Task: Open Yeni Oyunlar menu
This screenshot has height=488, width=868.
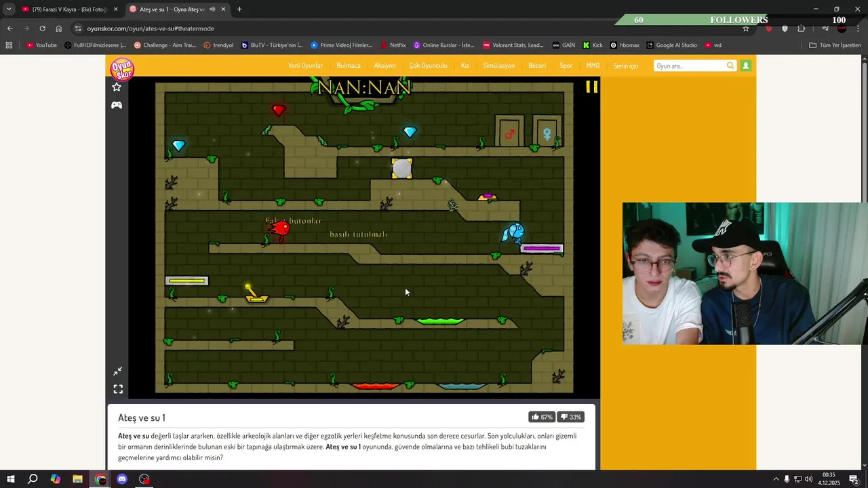Action: click(x=305, y=66)
